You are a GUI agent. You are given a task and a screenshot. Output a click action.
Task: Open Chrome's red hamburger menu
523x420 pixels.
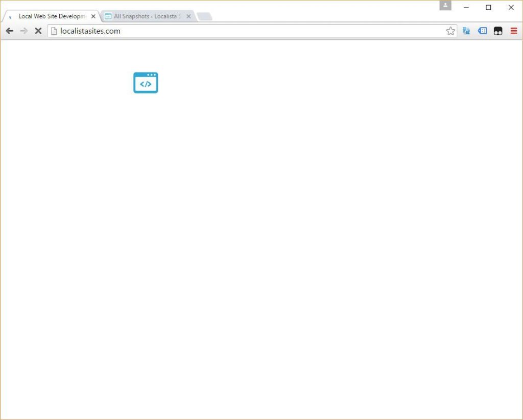pos(514,31)
